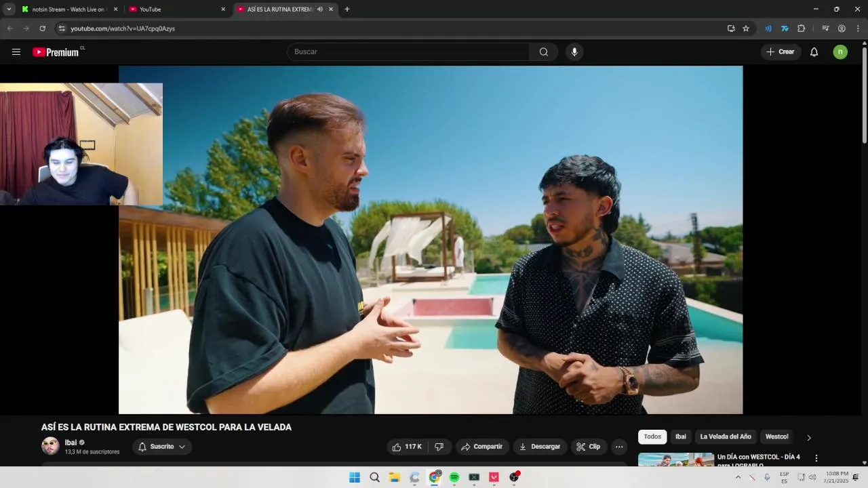Open media controls icon in Chrome toolbar
Screen dimensions: 868x488
point(825,28)
